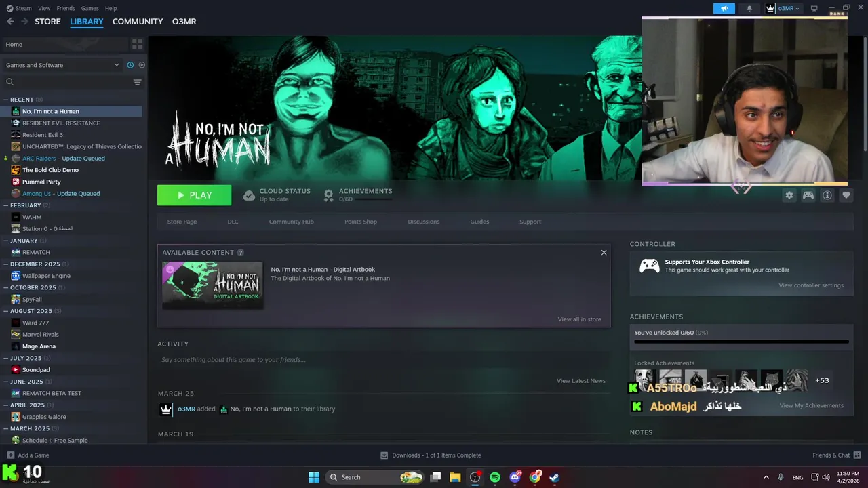This screenshot has height=488, width=868.
Task: Open Friends & Chat icon
Action: coord(857,455)
